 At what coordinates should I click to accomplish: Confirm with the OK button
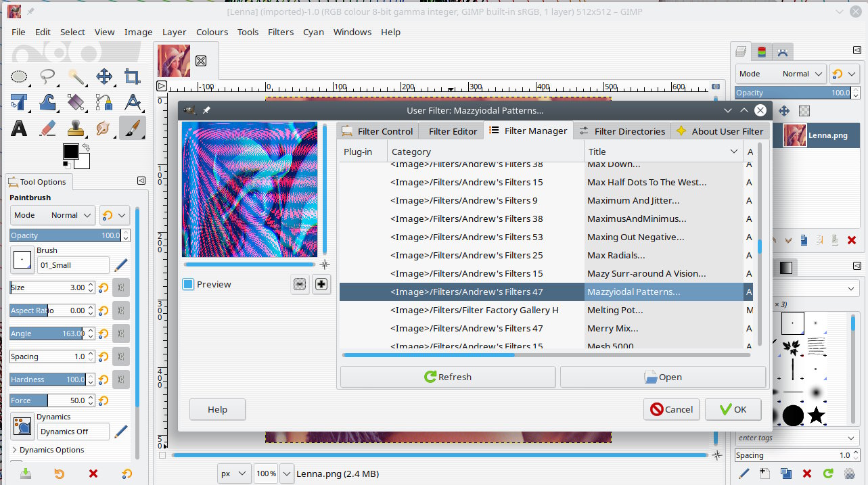pos(733,409)
